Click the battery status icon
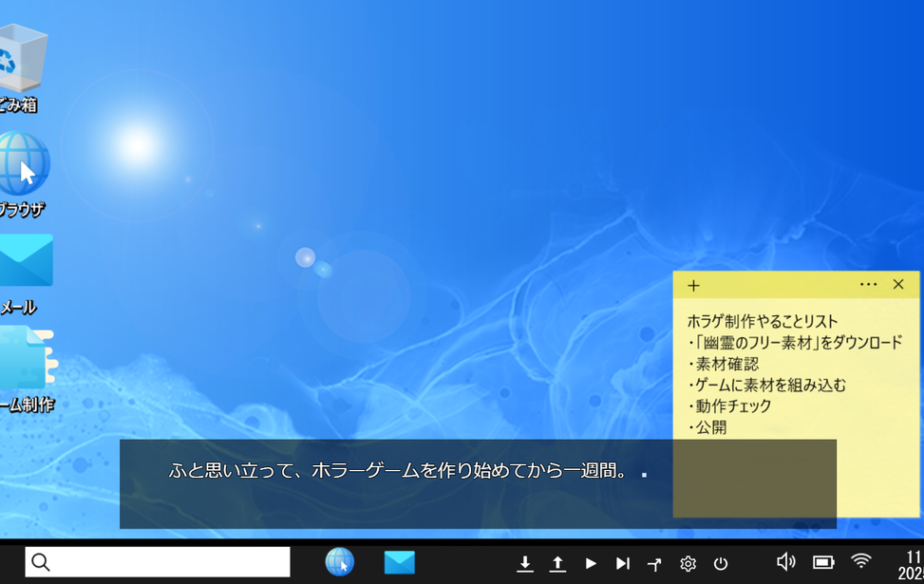 (x=823, y=561)
